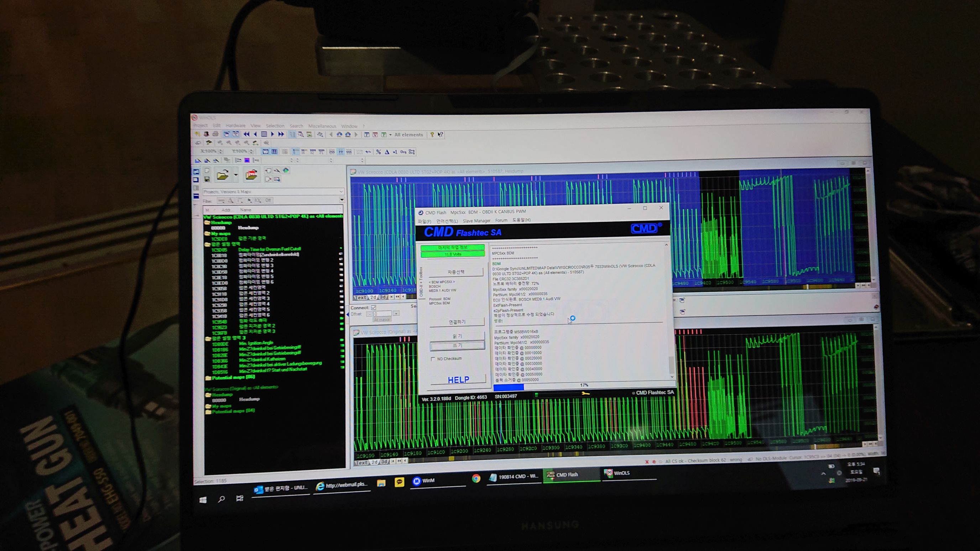Click the single back arrow in WinOLS toolbar
Image resolution: width=980 pixels, height=551 pixels.
point(255,134)
